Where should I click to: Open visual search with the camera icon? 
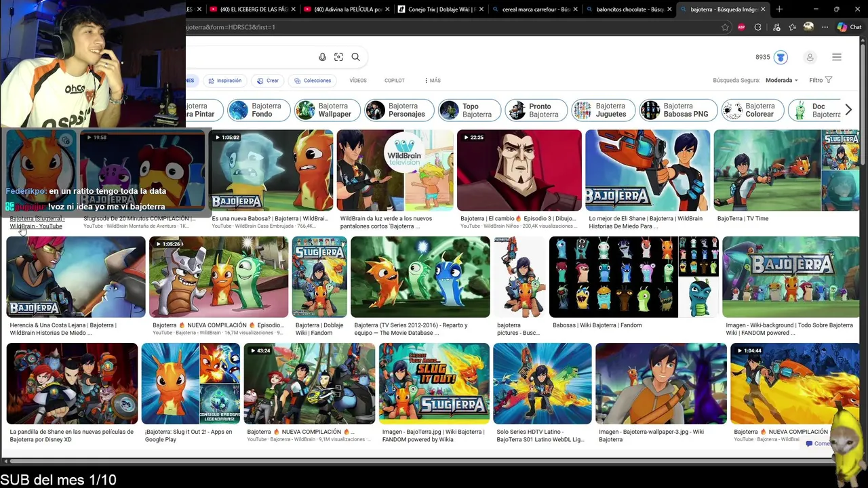(x=338, y=57)
